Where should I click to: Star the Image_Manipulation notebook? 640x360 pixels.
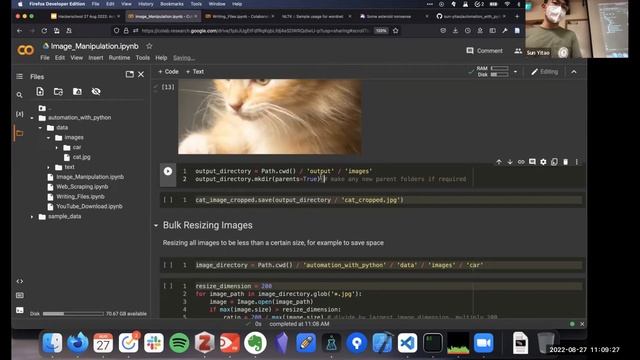149,46
